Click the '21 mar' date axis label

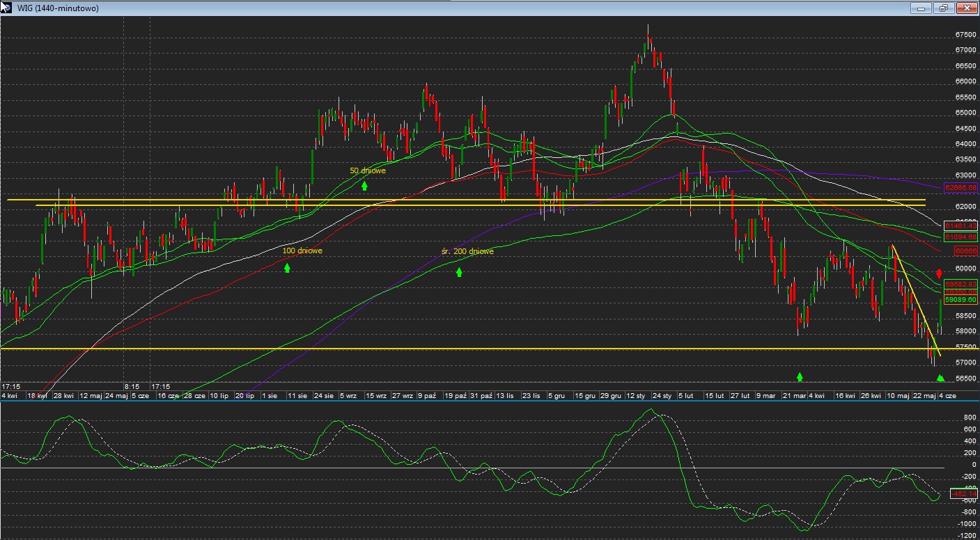click(794, 395)
